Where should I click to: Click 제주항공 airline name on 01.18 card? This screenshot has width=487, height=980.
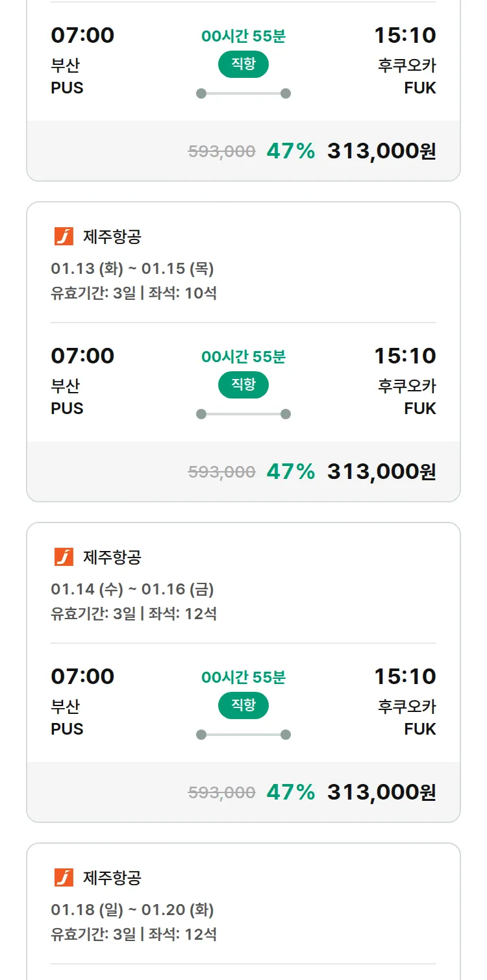click(x=112, y=877)
